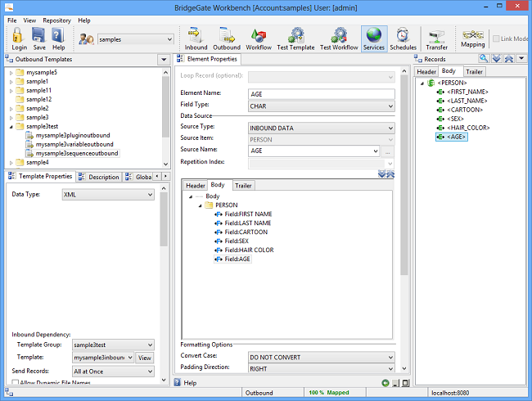This screenshot has height=401, width=532.
Task: Open the Transfer tool
Action: coord(437,40)
